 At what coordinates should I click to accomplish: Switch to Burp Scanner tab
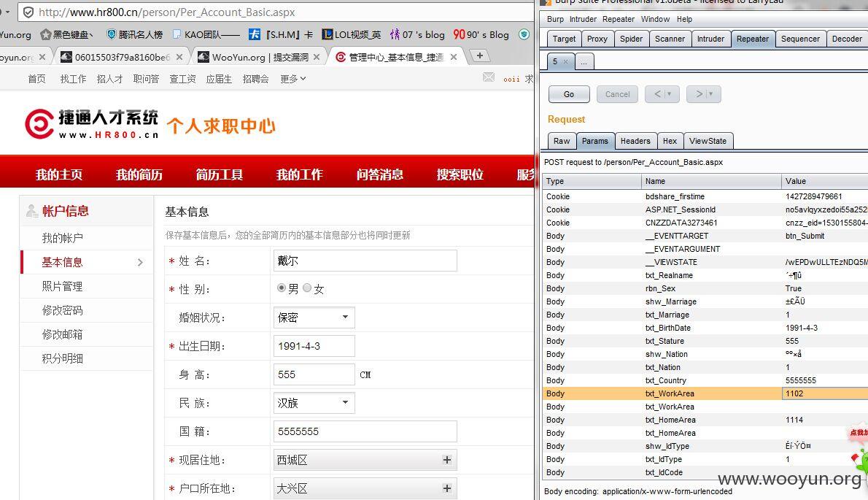[670, 39]
